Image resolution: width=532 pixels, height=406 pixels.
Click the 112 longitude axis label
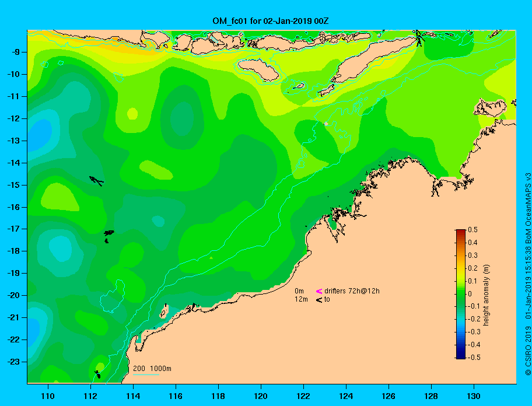coord(90,396)
